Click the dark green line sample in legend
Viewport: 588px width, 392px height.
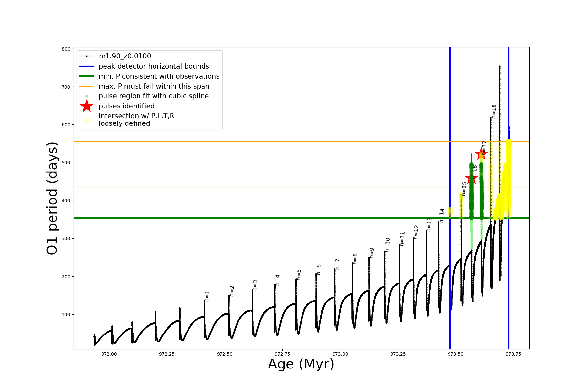coord(87,76)
